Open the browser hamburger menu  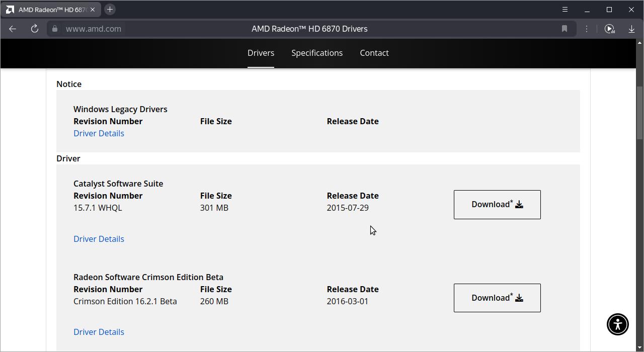click(565, 10)
